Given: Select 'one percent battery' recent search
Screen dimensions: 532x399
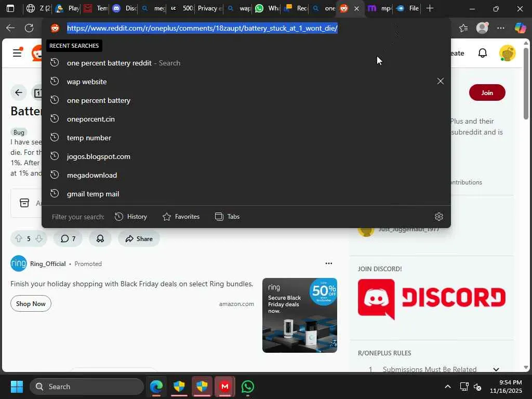Looking at the screenshot, I should [x=246, y=100].
